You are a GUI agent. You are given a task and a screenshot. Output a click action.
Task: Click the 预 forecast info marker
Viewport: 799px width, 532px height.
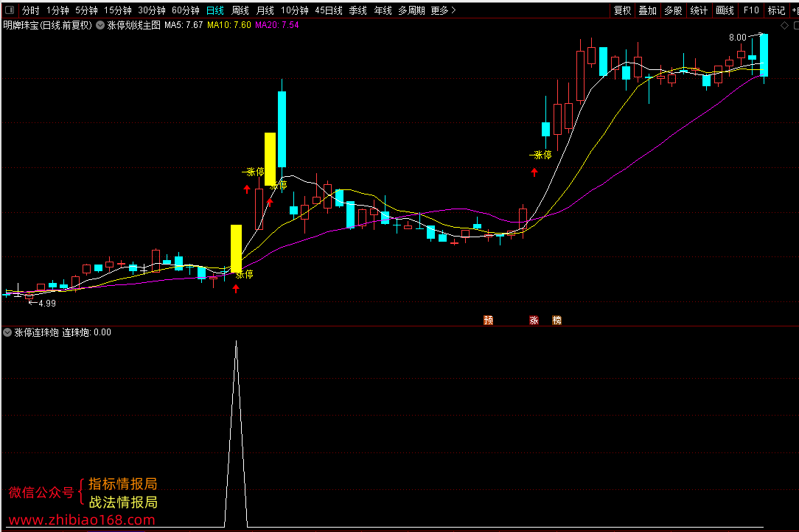point(488,320)
